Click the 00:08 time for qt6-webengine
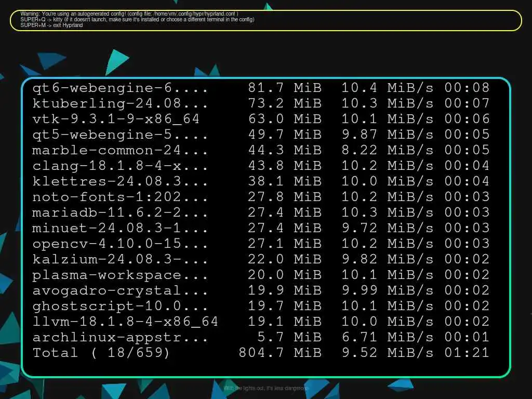Image resolution: width=532 pixels, height=399 pixels. (467, 88)
